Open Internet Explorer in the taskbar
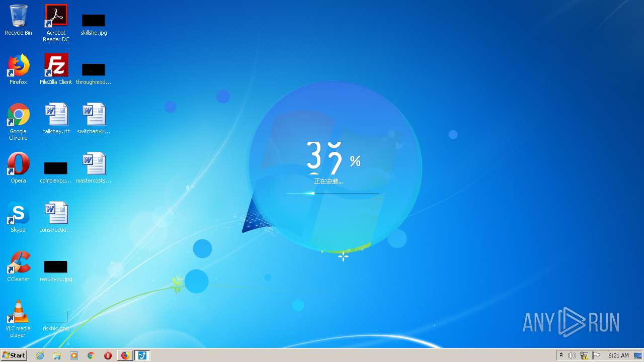This screenshot has width=644, height=362. click(40, 355)
